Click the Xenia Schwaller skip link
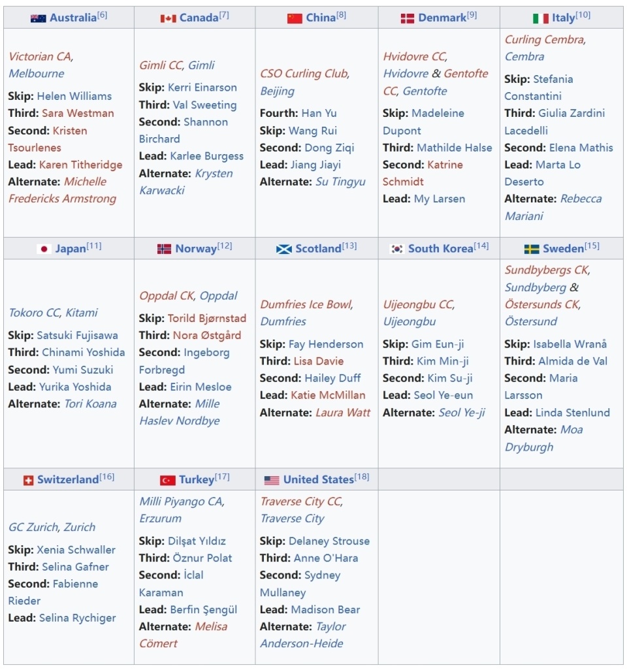Screen dimensions: 627x672 (x=76, y=550)
